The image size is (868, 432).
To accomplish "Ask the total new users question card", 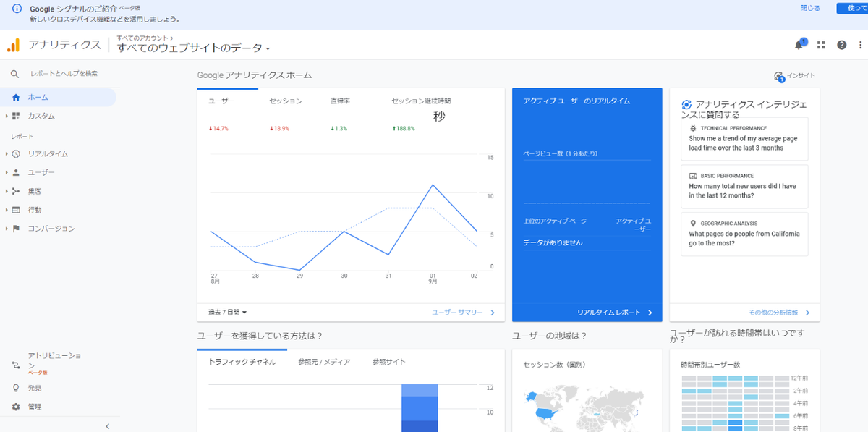I will pos(744,186).
